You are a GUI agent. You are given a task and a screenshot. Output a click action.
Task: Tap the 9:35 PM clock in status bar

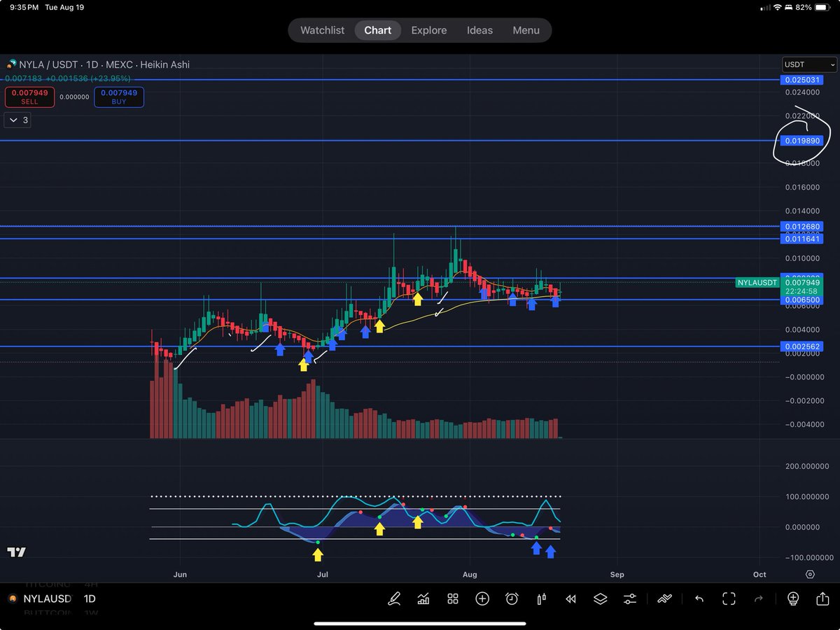(x=24, y=7)
